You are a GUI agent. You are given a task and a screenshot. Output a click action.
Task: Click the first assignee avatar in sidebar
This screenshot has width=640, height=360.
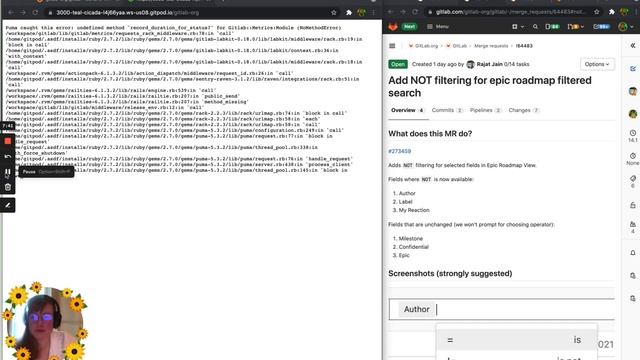tap(633, 91)
